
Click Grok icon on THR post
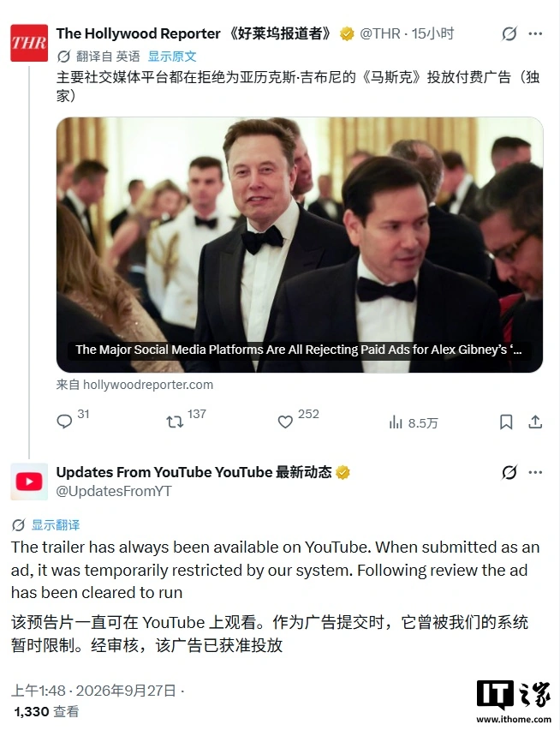(509, 33)
